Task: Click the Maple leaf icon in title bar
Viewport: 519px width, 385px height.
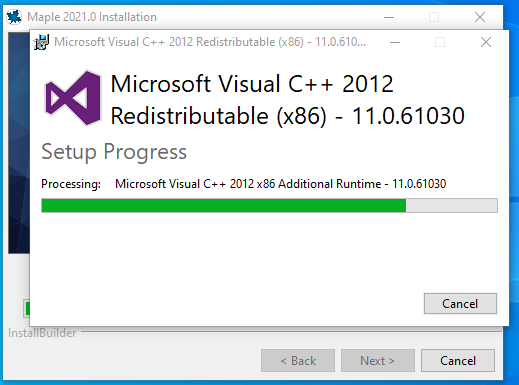Action: click(x=14, y=17)
